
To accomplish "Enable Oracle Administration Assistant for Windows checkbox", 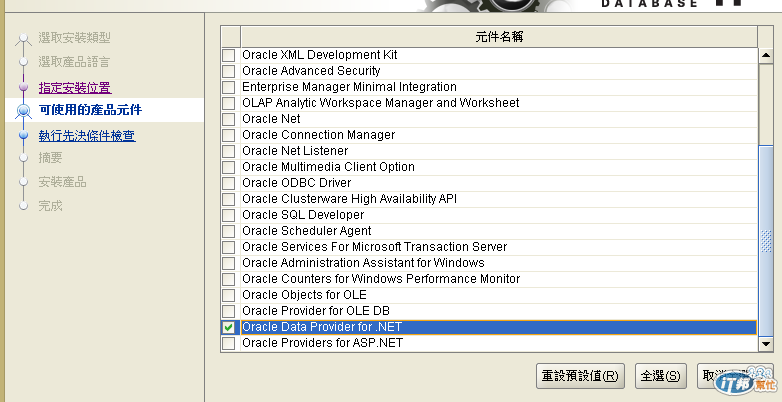I will coord(228,263).
